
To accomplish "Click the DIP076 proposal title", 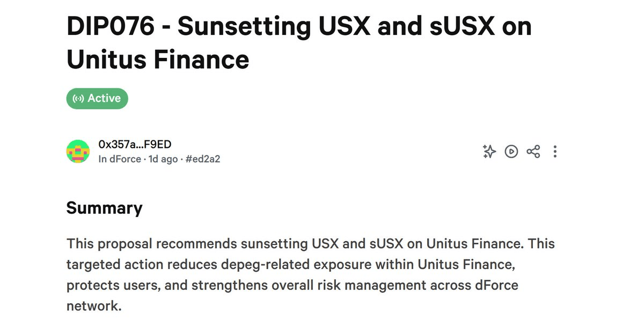I will click(x=215, y=26).
